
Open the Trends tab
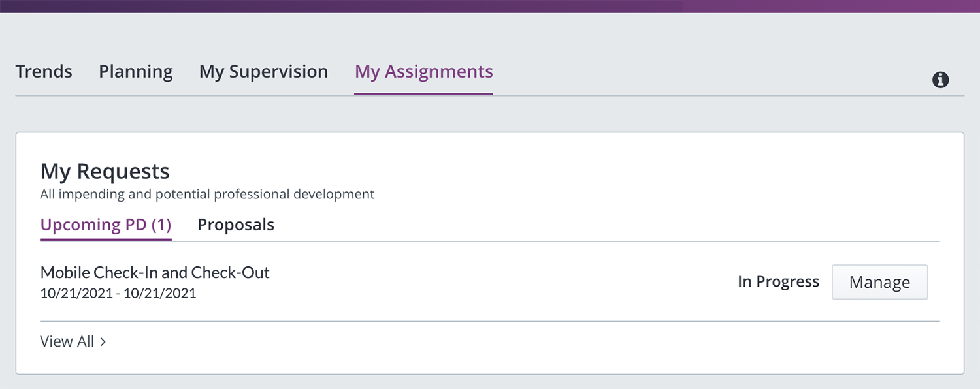(44, 71)
